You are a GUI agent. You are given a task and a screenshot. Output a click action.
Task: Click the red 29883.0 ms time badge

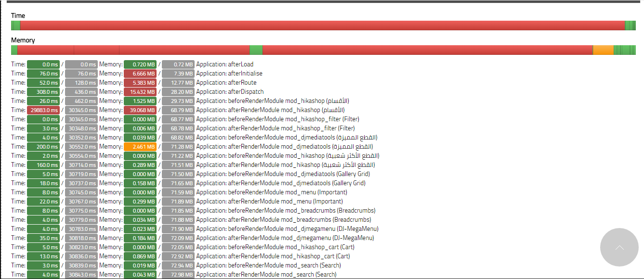[x=43, y=110]
